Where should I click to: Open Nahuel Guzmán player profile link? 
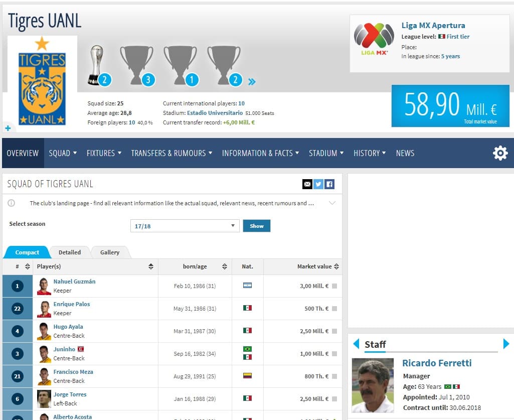pyautogui.click(x=74, y=282)
